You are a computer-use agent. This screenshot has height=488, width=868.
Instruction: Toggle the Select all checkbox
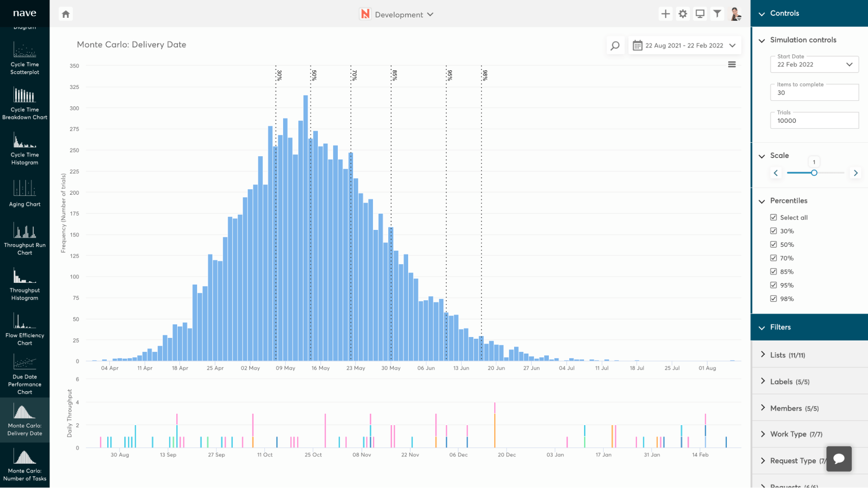point(773,217)
